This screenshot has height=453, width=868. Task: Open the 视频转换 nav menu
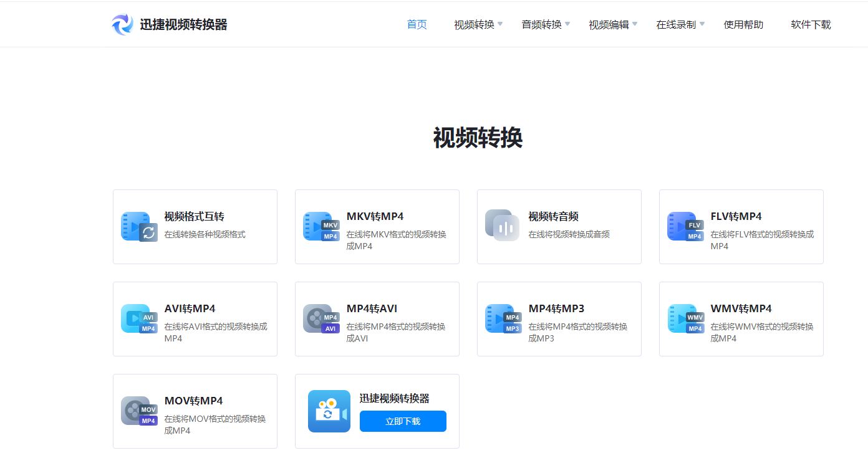click(474, 25)
